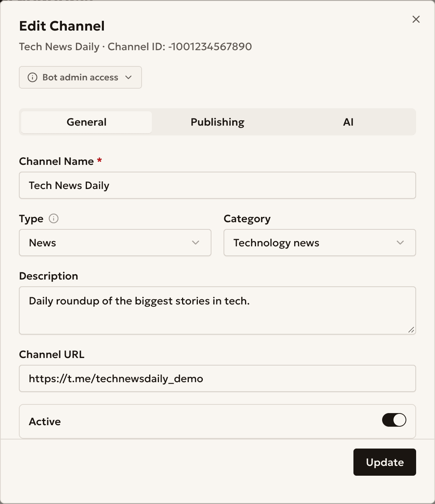
Task: Expand the Bot admin access dropdown
Action: coord(80,77)
